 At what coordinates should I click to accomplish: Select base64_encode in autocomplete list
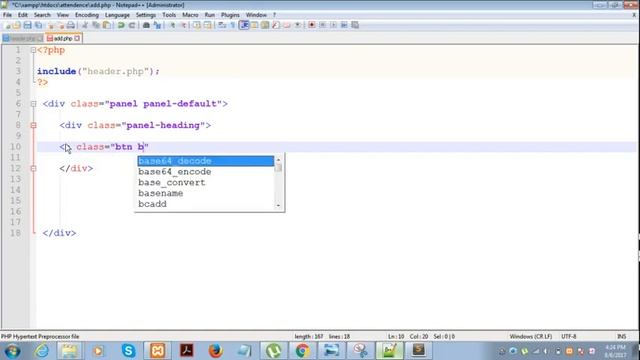(206, 172)
